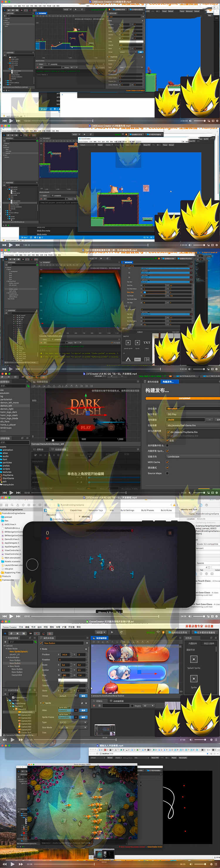Click the 场景编辑器 scene editor tab
Viewport: 220px width, 868px height.
tap(101, 638)
